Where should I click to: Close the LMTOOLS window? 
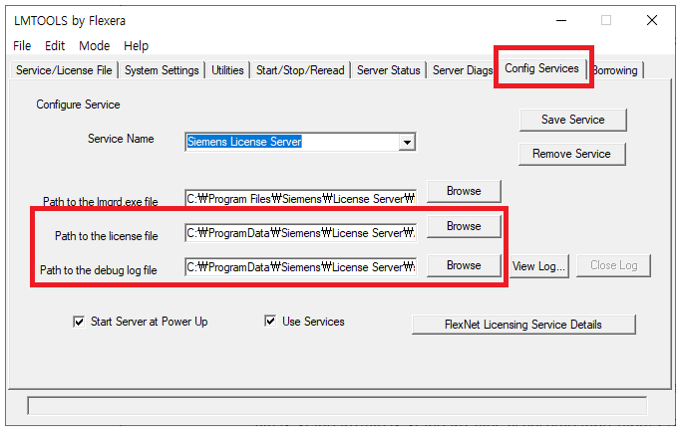(x=652, y=20)
